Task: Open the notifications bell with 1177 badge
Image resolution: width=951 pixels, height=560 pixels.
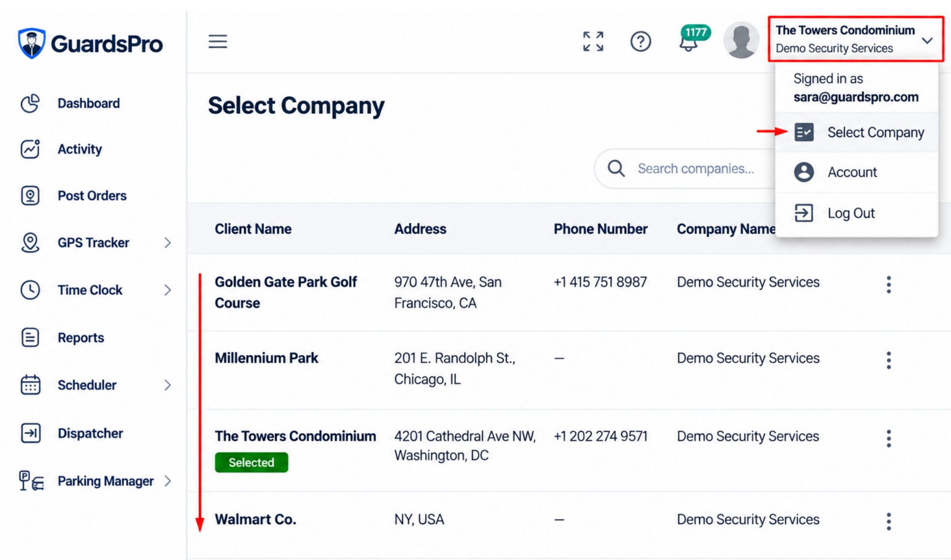Action: click(694, 39)
